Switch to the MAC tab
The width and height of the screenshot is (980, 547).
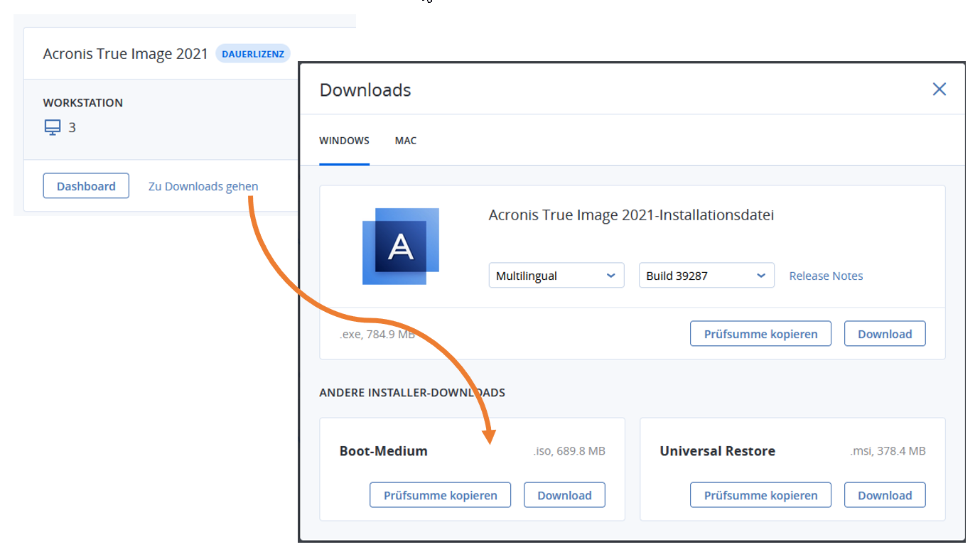click(x=406, y=141)
